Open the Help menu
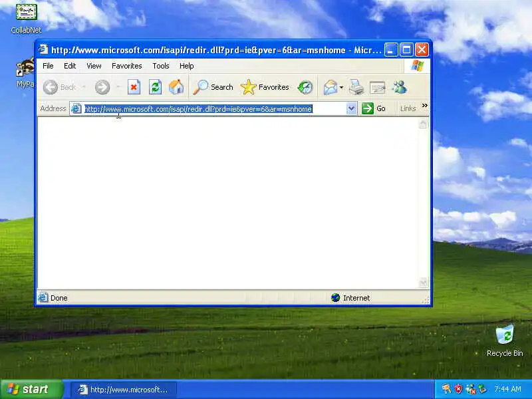Screen dimensions: 532x399 pos(187,66)
